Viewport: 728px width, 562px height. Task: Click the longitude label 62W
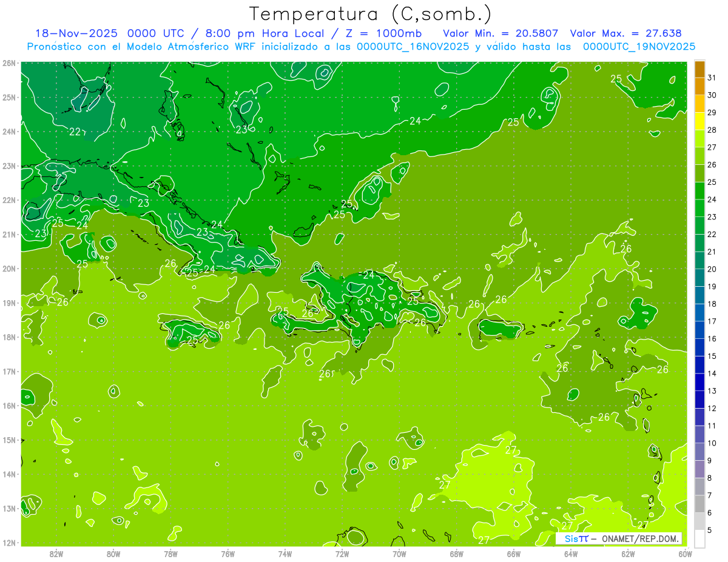coord(628,554)
